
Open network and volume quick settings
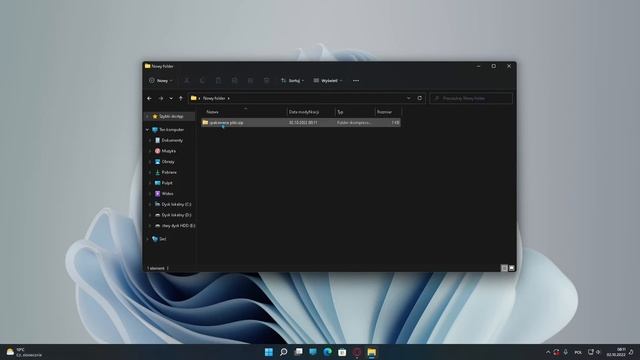click(594, 352)
